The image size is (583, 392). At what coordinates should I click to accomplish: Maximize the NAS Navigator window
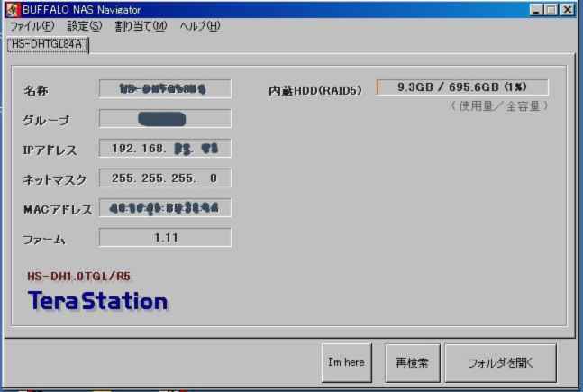pyautogui.click(x=551, y=9)
